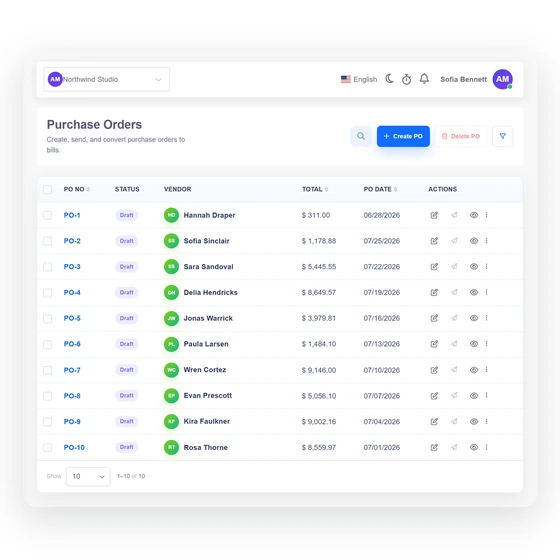Edit PO-7 Wren Cortez order
The image size is (560, 560).
(x=434, y=370)
